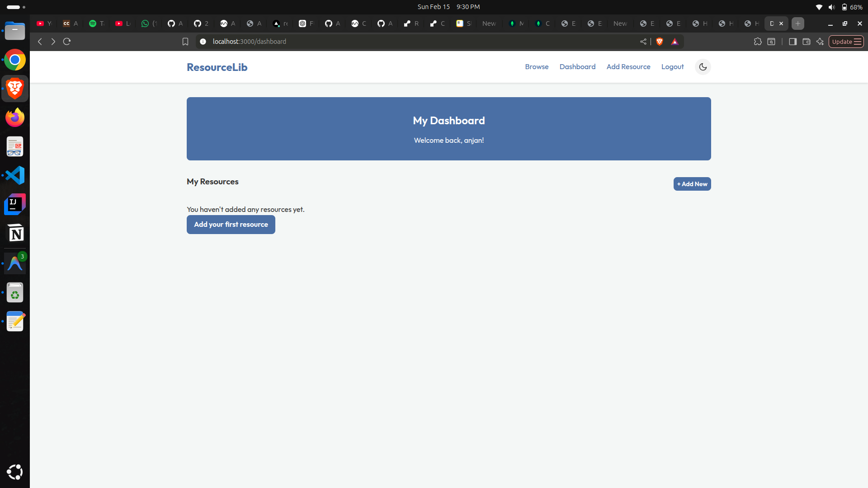Click the share icon in the address bar
868x488 pixels.
click(643, 42)
